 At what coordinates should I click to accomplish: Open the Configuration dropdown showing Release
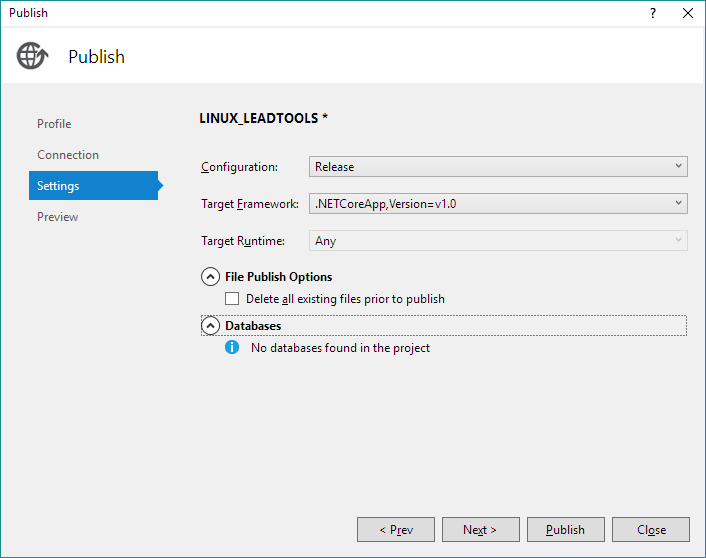498,167
